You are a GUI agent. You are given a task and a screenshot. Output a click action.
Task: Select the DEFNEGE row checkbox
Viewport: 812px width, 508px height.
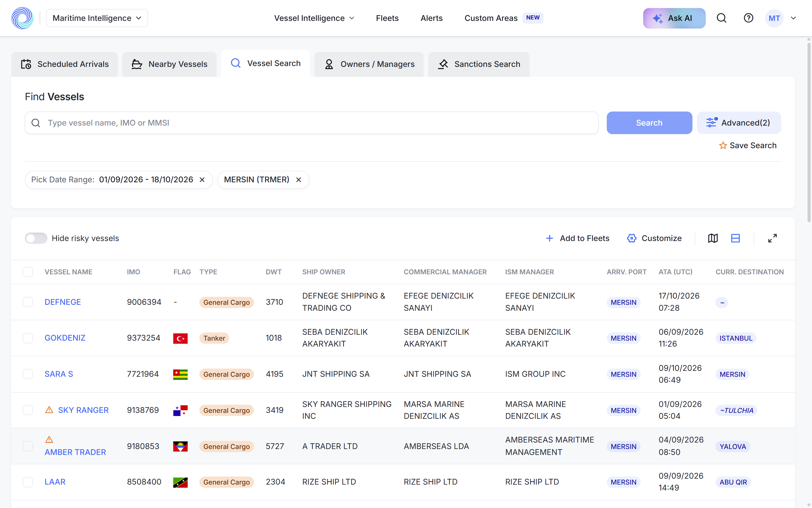28,302
